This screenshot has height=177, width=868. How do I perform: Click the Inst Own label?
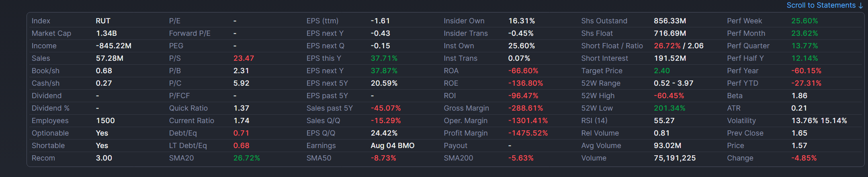pyautogui.click(x=459, y=46)
